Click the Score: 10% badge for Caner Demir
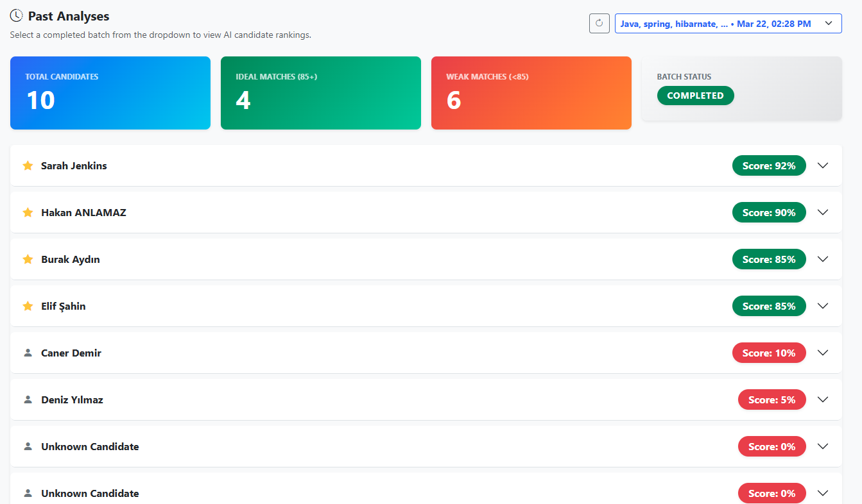This screenshot has height=504, width=862. (769, 353)
